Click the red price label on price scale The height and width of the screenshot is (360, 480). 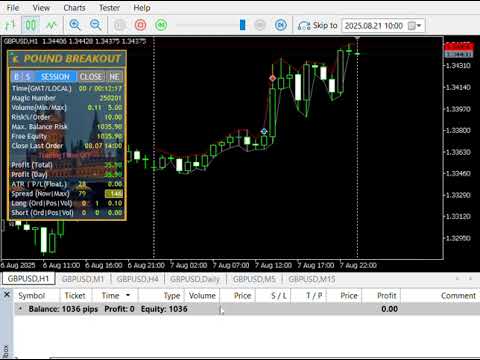pos(459,46)
